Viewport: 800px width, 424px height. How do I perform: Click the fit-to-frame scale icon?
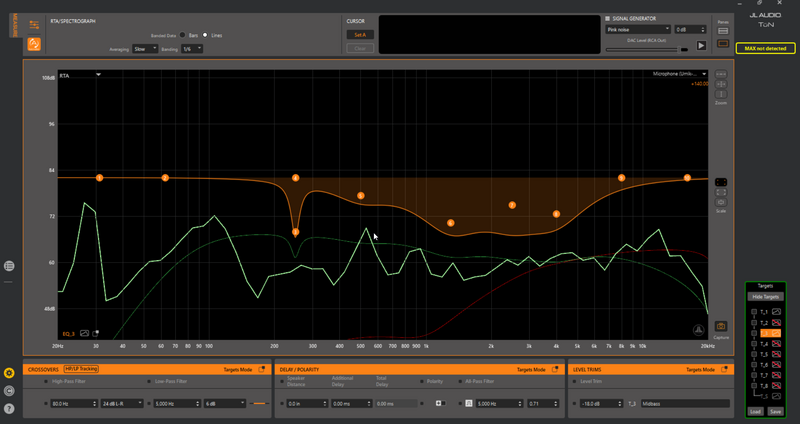pos(721,192)
